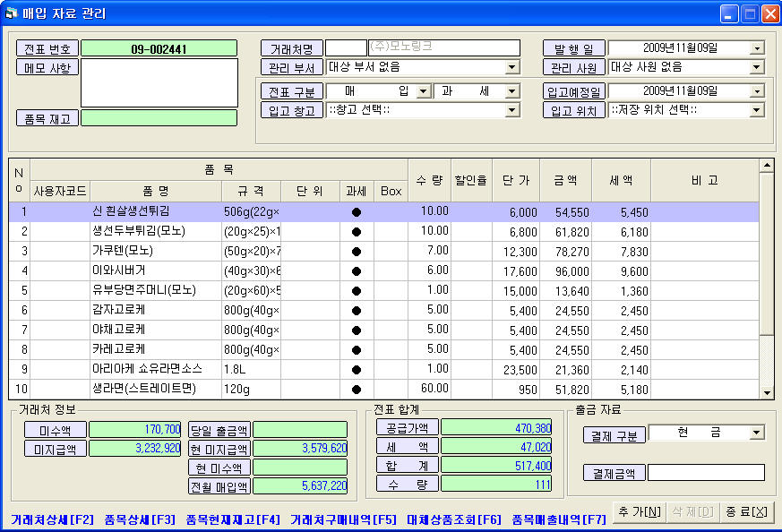The height and width of the screenshot is (532, 782).
Task: Open 거래처구매내역[F5] link
Action: [x=343, y=519]
